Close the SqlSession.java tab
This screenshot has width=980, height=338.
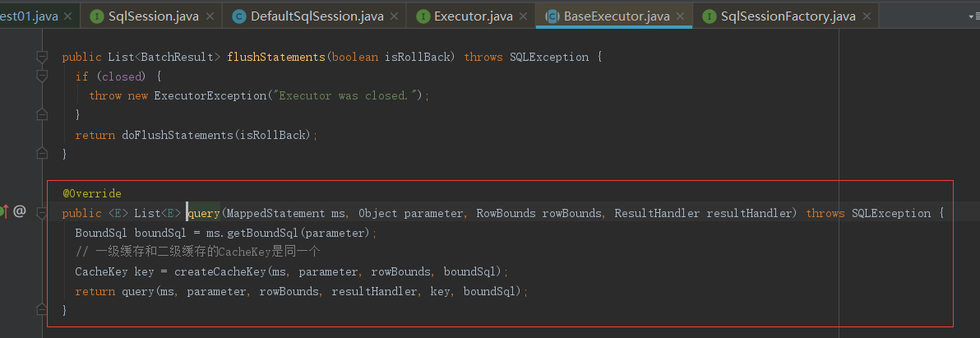point(210,17)
